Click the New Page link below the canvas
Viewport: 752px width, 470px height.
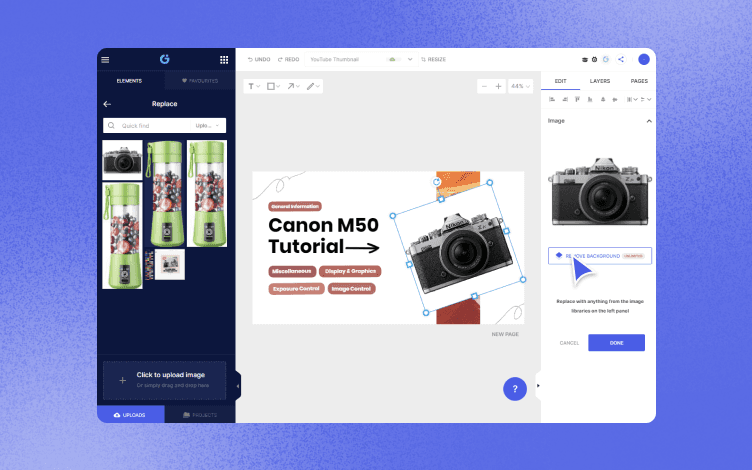[x=505, y=334]
